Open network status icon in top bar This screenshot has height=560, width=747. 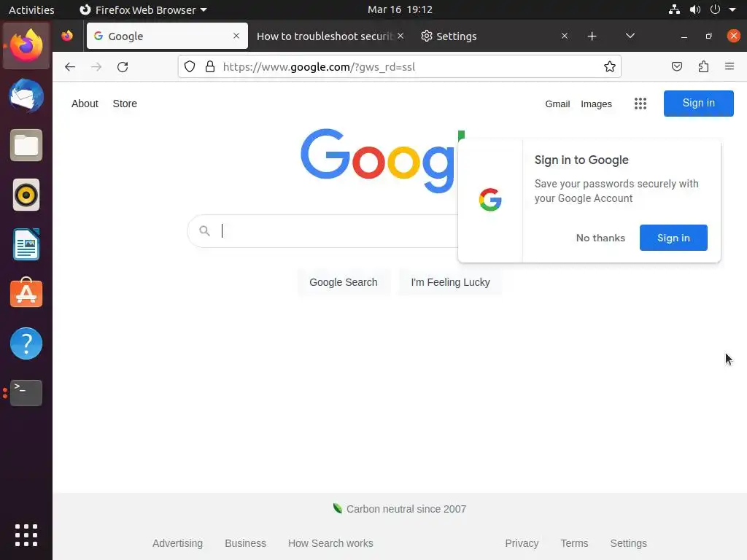coord(674,9)
